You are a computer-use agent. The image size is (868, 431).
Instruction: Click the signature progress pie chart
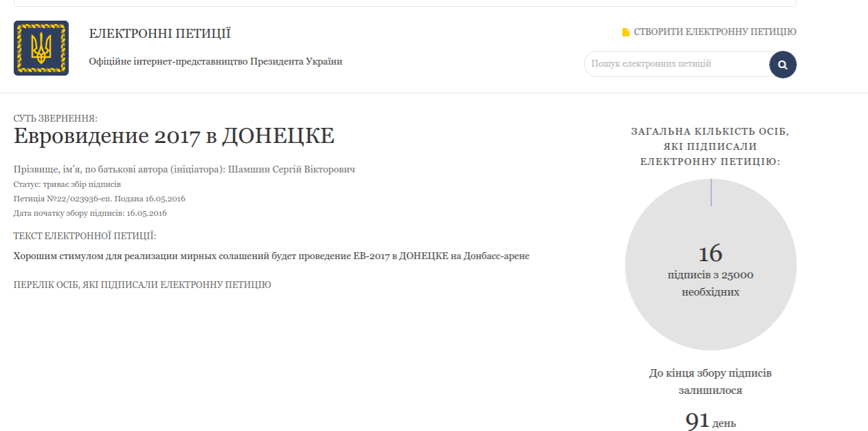(x=711, y=265)
